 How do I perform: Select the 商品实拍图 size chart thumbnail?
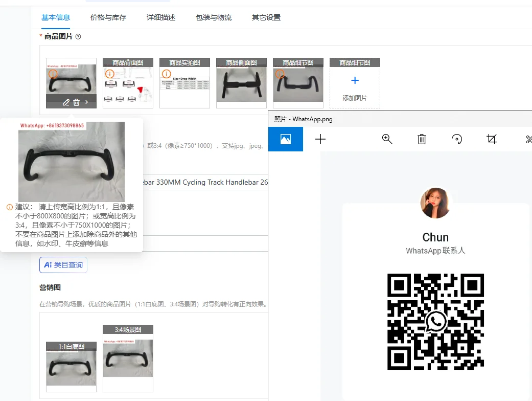(x=184, y=83)
